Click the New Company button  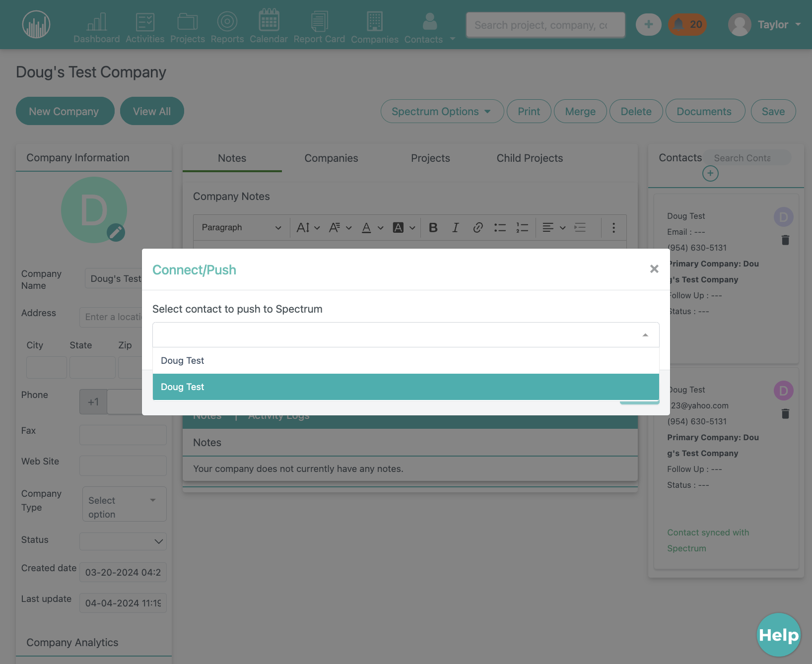(65, 111)
